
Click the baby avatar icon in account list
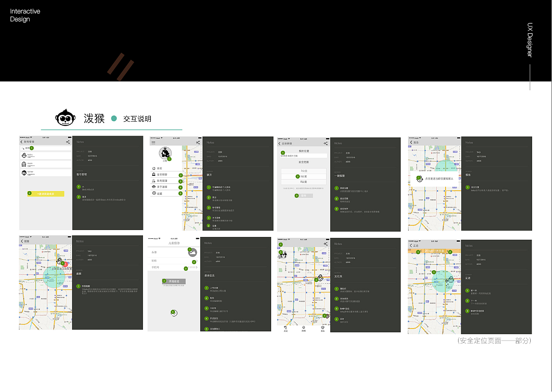click(x=24, y=156)
